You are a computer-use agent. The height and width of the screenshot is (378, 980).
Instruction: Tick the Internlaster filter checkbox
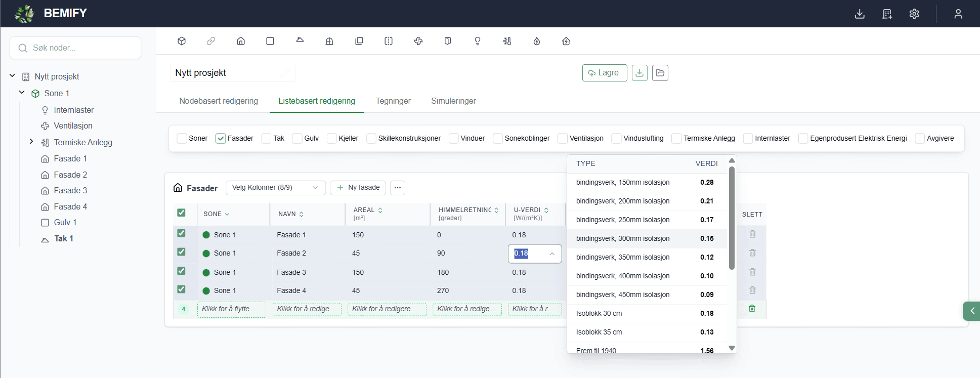pyautogui.click(x=748, y=138)
